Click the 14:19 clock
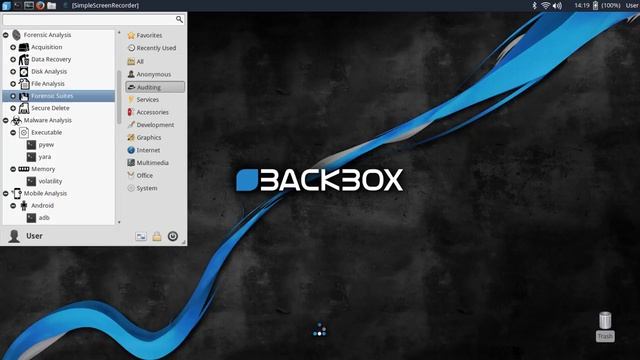The image size is (640, 360). pos(582,5)
